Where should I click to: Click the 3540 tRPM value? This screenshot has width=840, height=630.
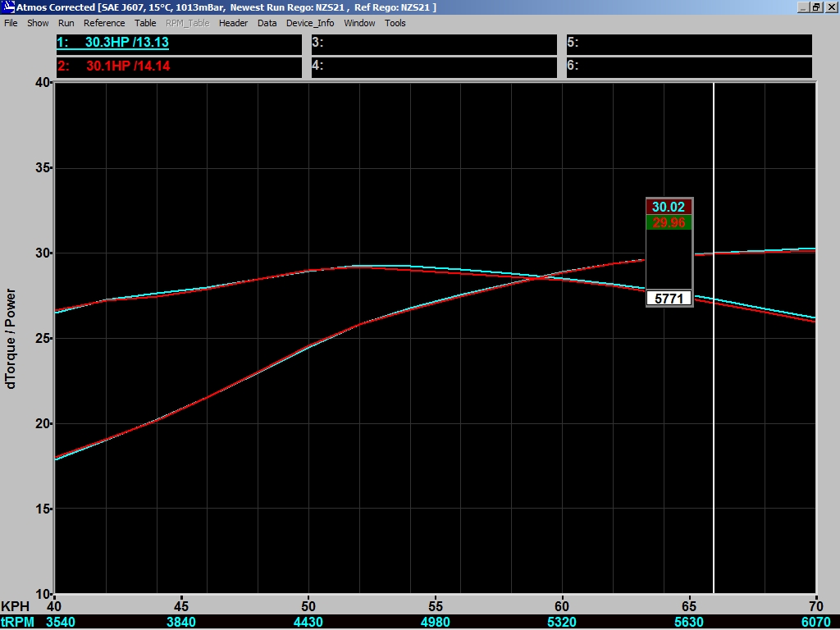(x=61, y=622)
